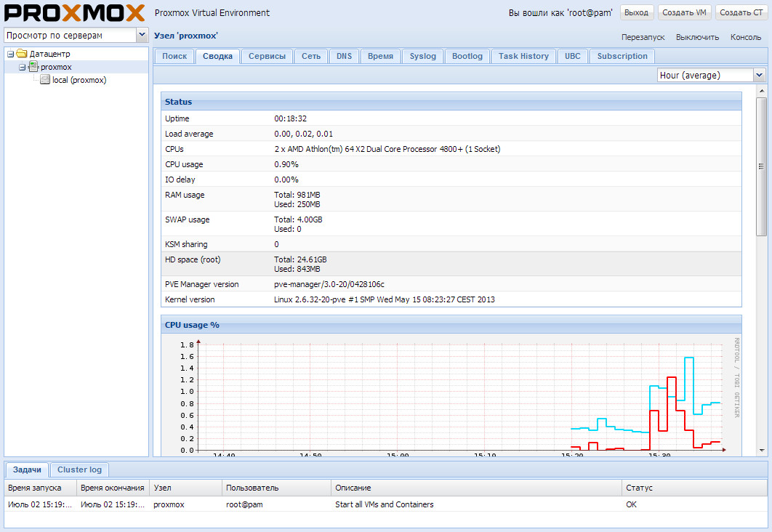The height and width of the screenshot is (532, 772).
Task: Select the 'Start all VMs and Containers' task
Action: coord(384,504)
